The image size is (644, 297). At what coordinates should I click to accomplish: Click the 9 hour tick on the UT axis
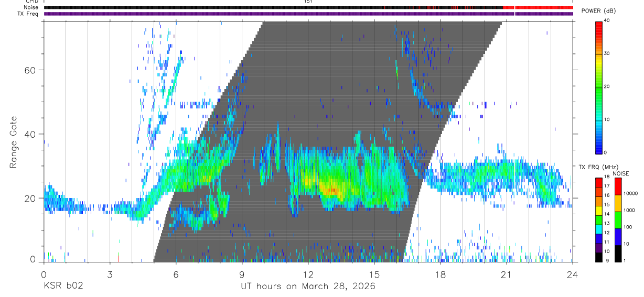coord(242,273)
